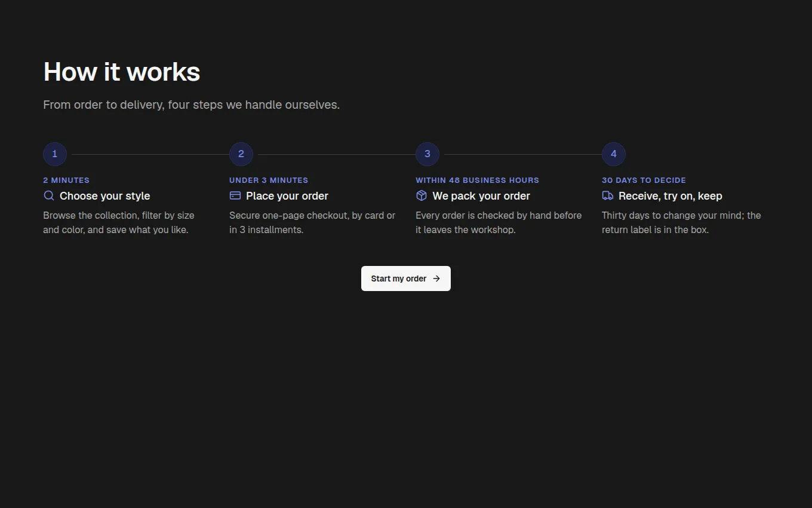
Task: Select the step 2 number circle
Action: 241,154
